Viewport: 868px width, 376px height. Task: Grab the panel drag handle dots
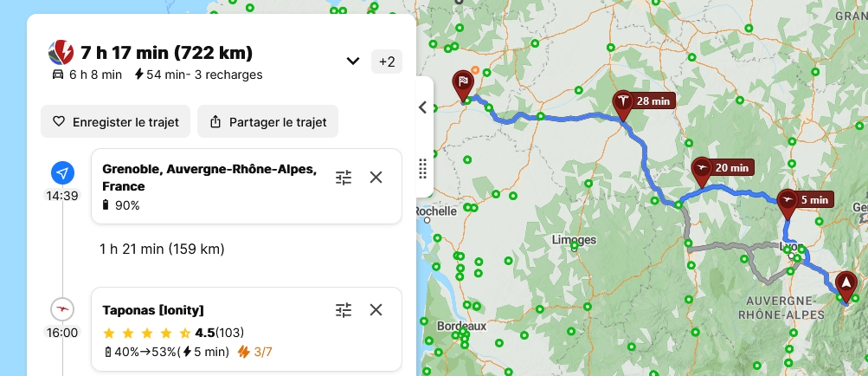(x=423, y=167)
